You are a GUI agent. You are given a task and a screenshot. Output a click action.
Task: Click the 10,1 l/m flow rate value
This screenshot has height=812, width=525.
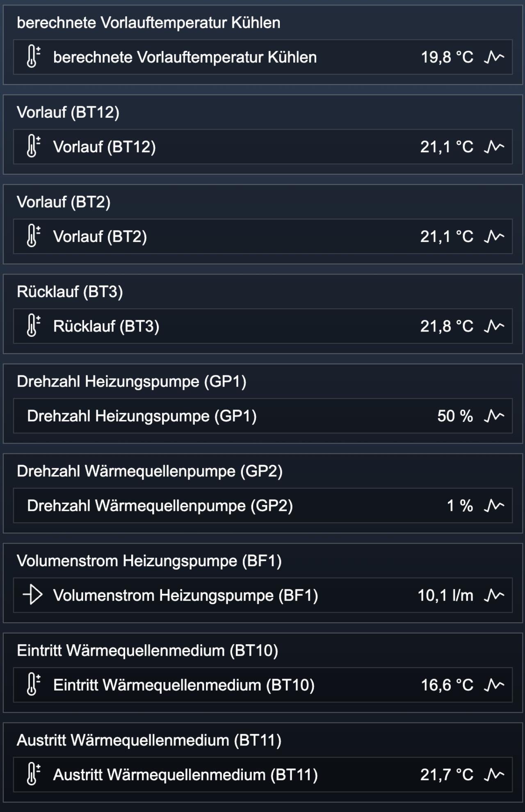(x=445, y=595)
